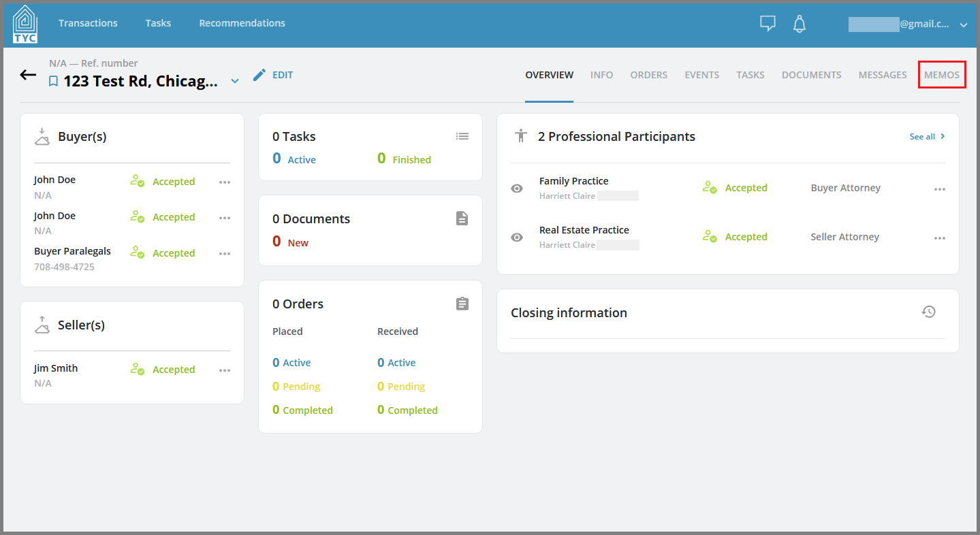Open the options menu for Jim Smith
Screen dimensions: 980x535
(225, 370)
